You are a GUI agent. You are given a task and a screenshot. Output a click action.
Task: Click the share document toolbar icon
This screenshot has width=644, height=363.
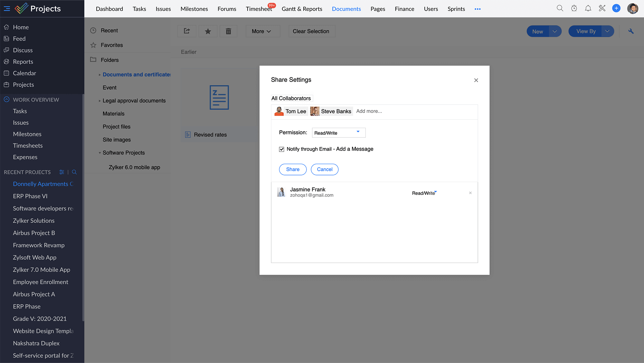187,31
